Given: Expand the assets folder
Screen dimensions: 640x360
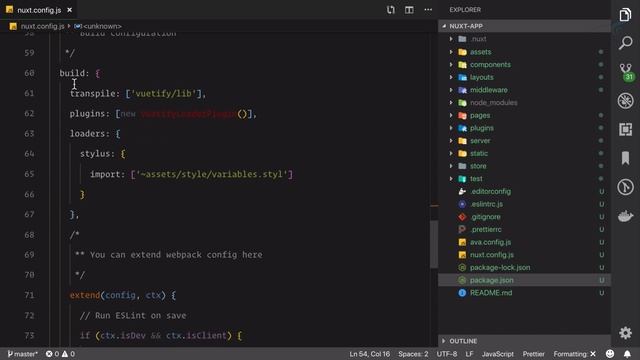Looking at the screenshot, I should click(524, 52).
